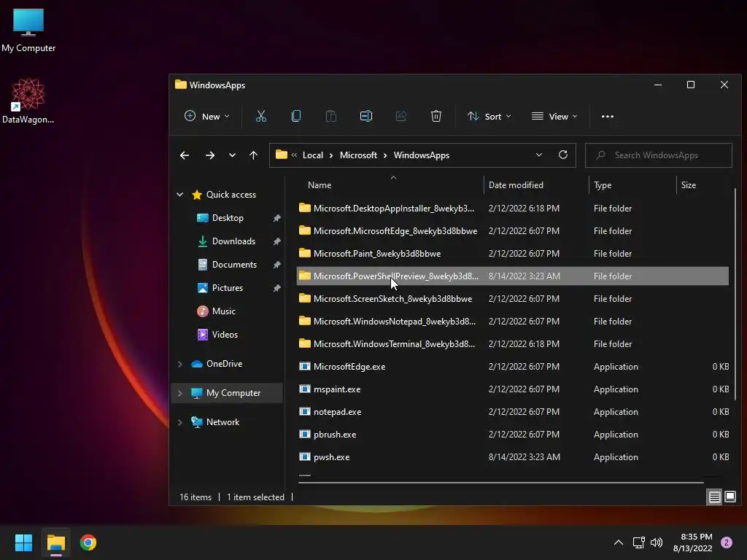Image resolution: width=747 pixels, height=560 pixels.
Task: Switch to large thumbnails view icon
Action: [730, 497]
